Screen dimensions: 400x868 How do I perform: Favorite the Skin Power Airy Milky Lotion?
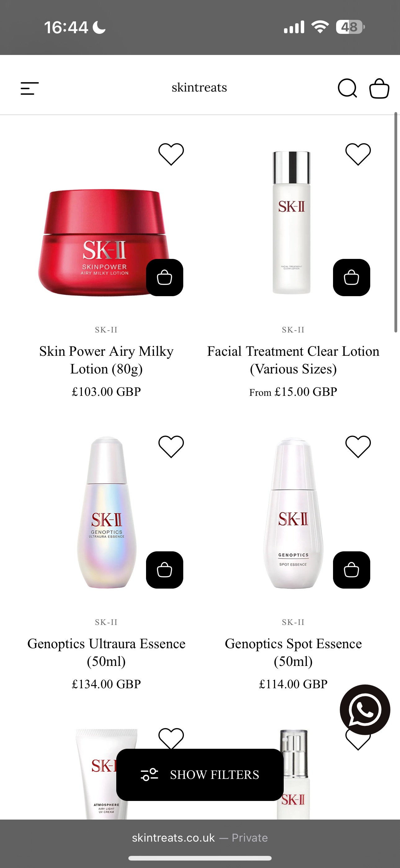(171, 154)
